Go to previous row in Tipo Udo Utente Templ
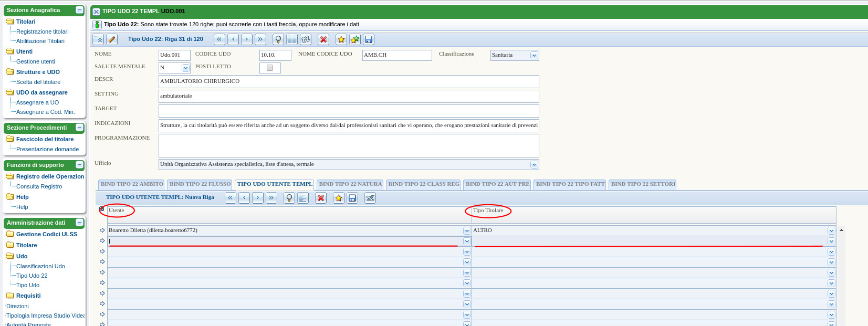868x326 pixels. [x=244, y=198]
